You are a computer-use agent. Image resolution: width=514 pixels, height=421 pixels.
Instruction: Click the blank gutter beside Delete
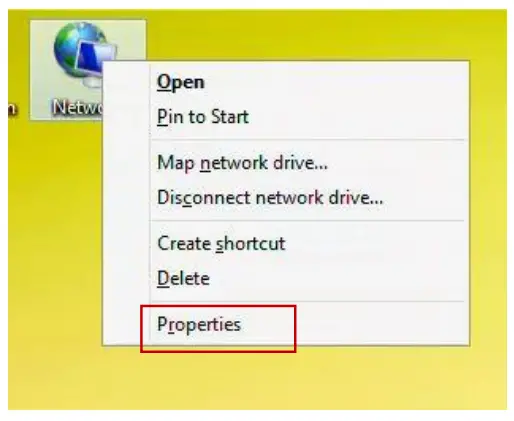(127, 278)
